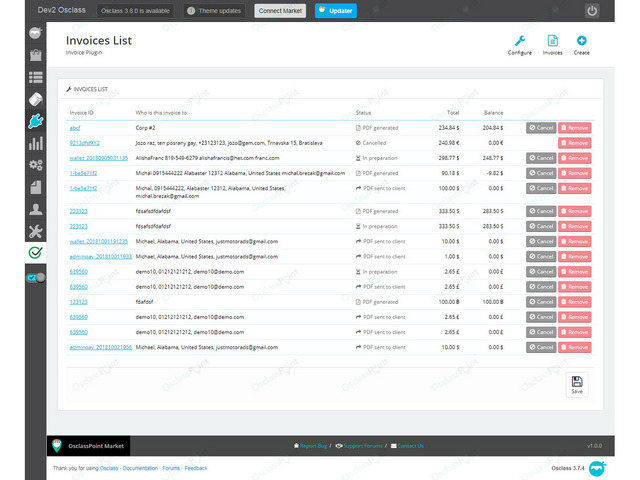Open invoice adminpay_201810011933 link

coord(100,257)
